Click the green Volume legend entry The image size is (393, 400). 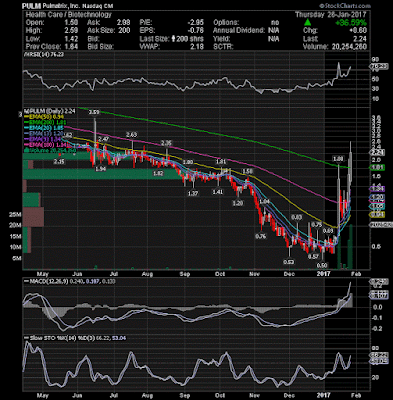tap(50, 151)
